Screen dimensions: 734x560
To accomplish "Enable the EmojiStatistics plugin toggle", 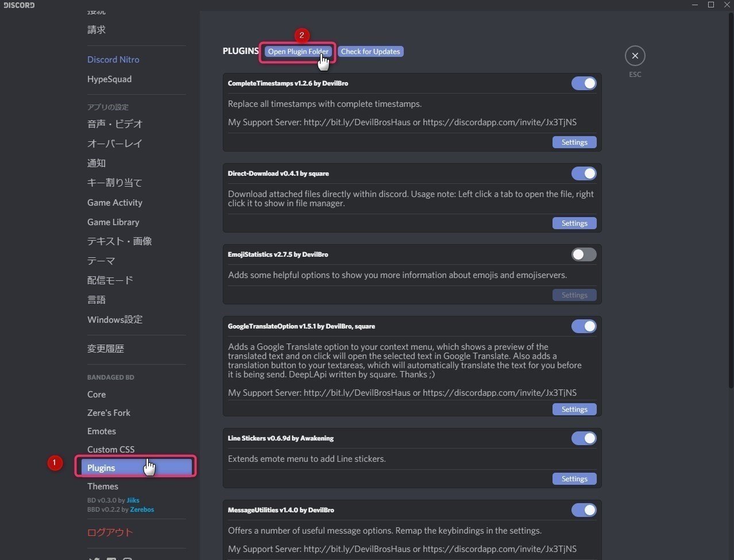I will [x=584, y=254].
